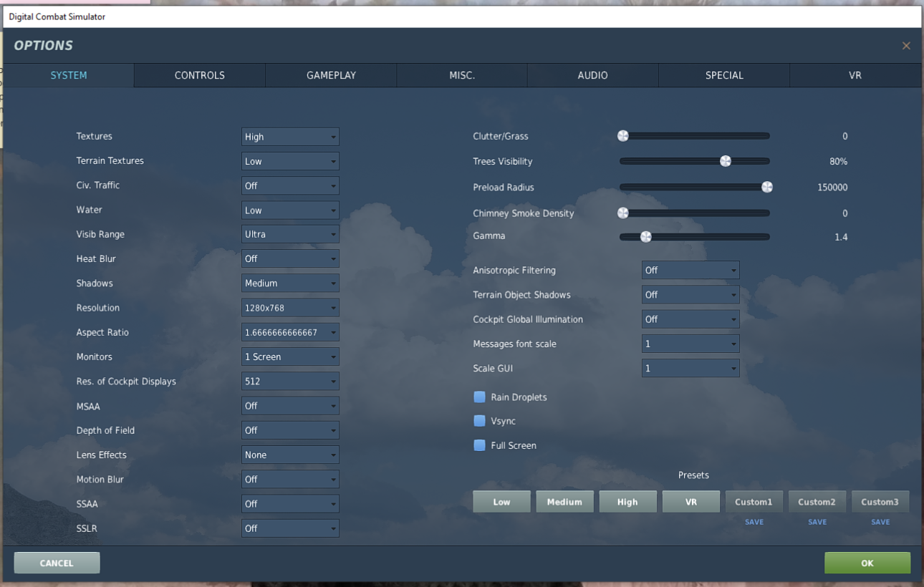Switch to the MISC. tab
The width and height of the screenshot is (924, 587).
(462, 75)
